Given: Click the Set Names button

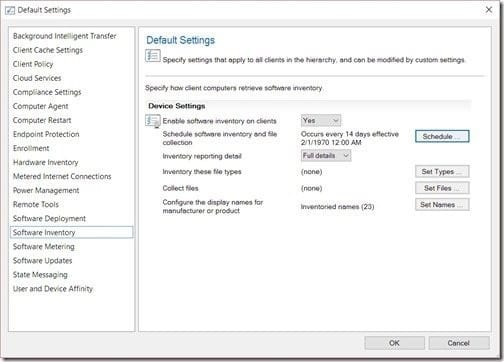Looking at the screenshot, I should [x=442, y=205].
